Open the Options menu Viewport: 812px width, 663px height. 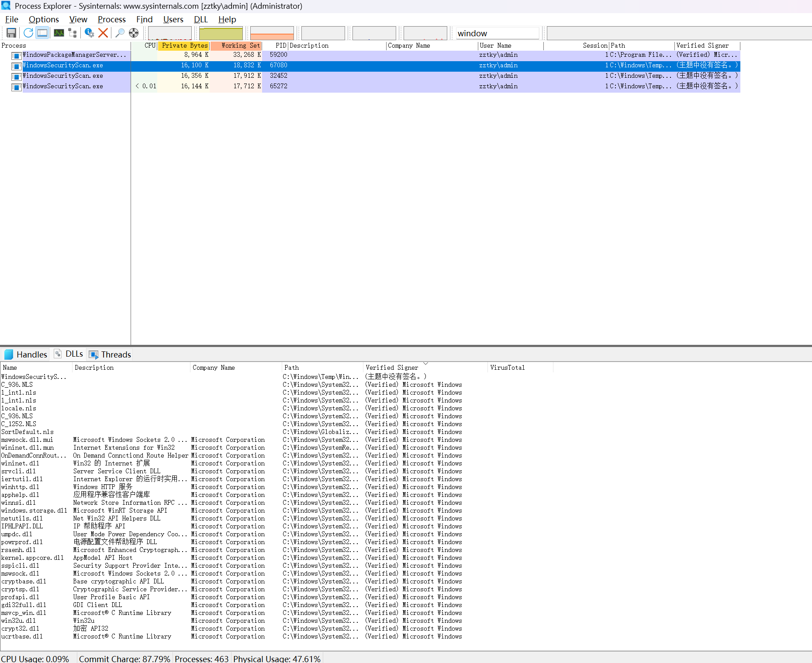[x=44, y=19]
